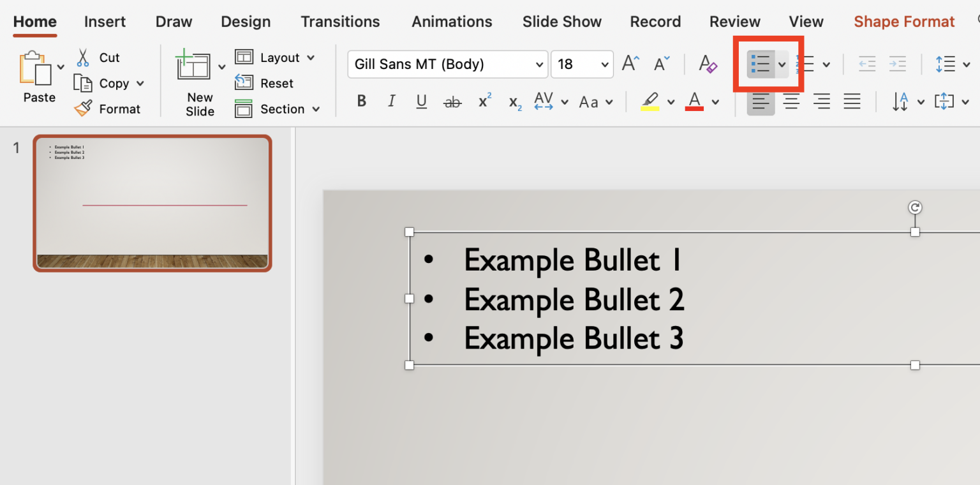Switch to Design tab

[246, 22]
